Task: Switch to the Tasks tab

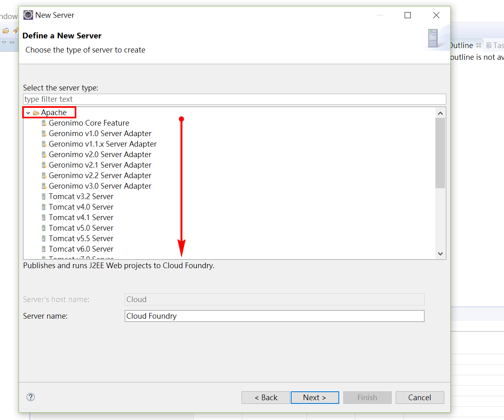Action: (x=496, y=45)
